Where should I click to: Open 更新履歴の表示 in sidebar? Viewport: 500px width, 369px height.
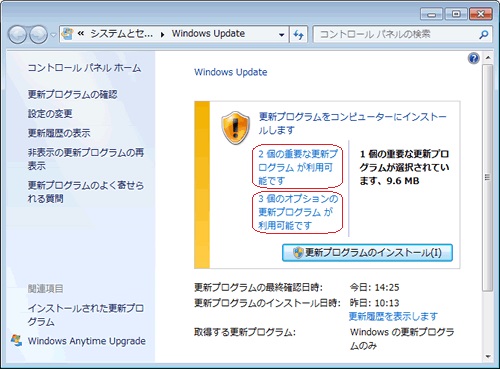tap(59, 133)
